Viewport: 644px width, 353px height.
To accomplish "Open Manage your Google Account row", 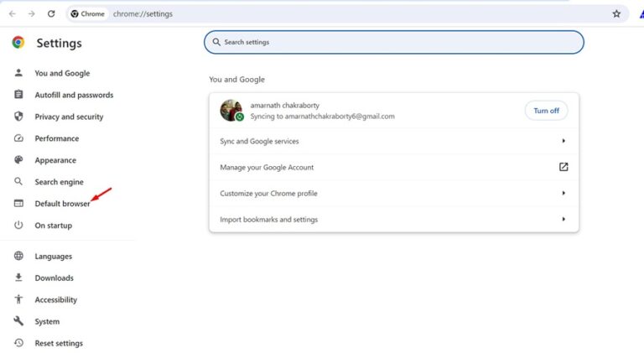I will tap(394, 167).
